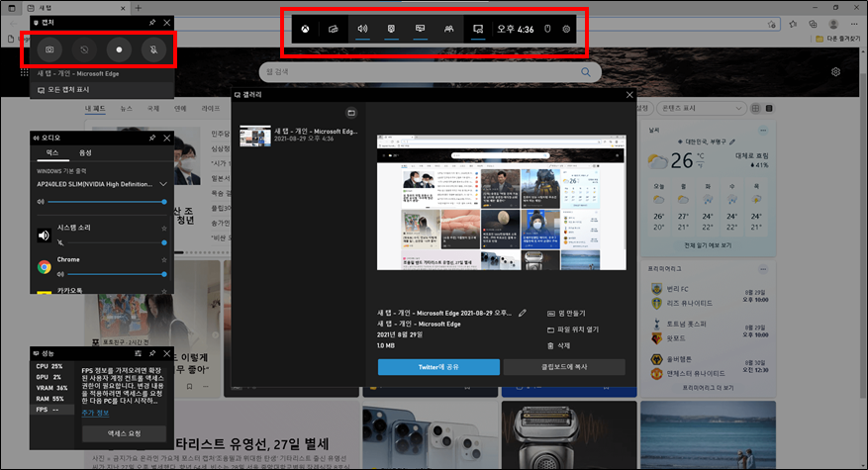Toggle the Performance widget from the Game Bar

coord(421,30)
